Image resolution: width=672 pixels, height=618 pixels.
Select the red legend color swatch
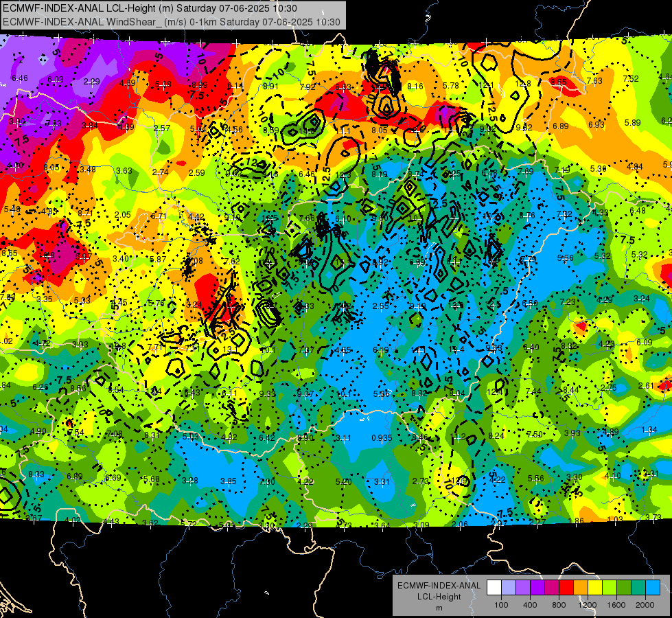(566, 587)
